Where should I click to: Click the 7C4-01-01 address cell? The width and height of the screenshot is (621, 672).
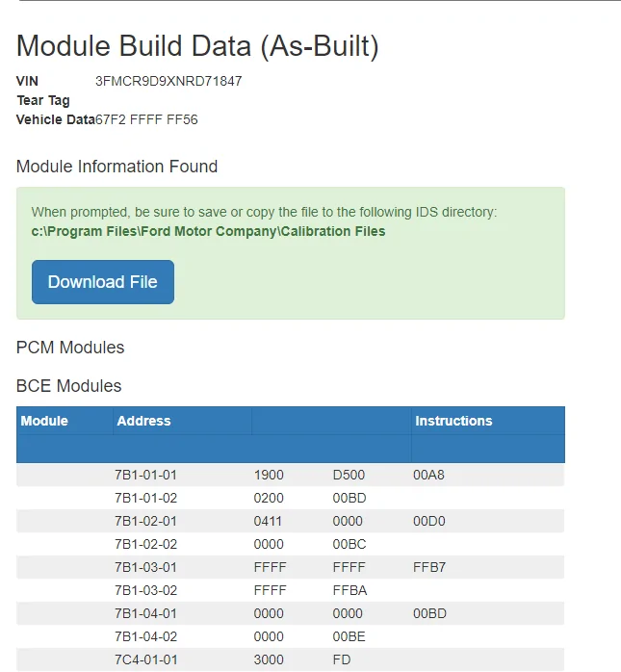(x=145, y=659)
